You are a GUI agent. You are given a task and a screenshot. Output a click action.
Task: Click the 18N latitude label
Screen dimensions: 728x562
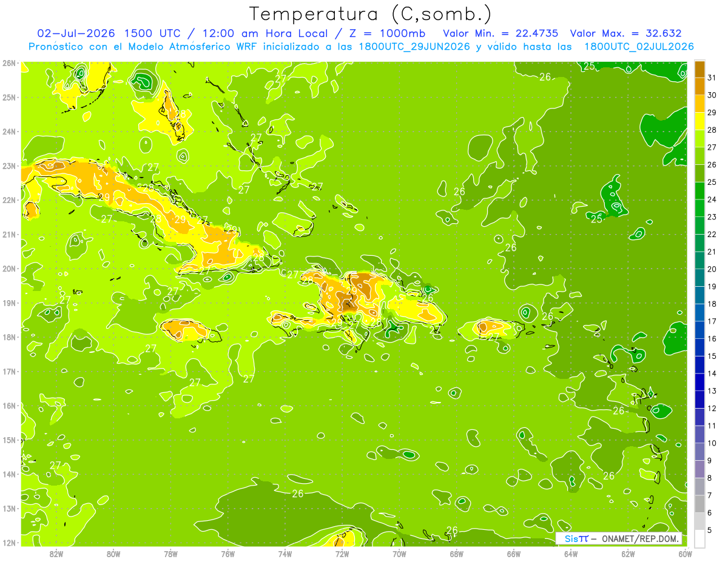pos(9,337)
